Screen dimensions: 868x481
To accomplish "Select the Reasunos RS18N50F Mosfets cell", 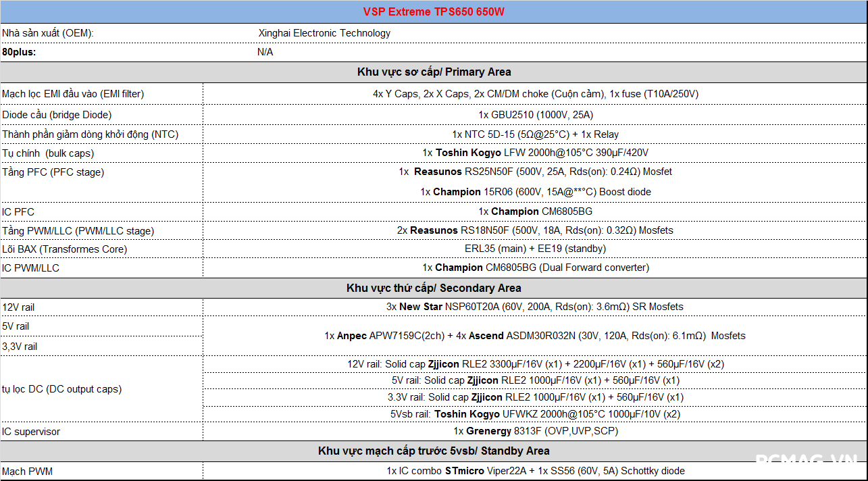I will [535, 230].
